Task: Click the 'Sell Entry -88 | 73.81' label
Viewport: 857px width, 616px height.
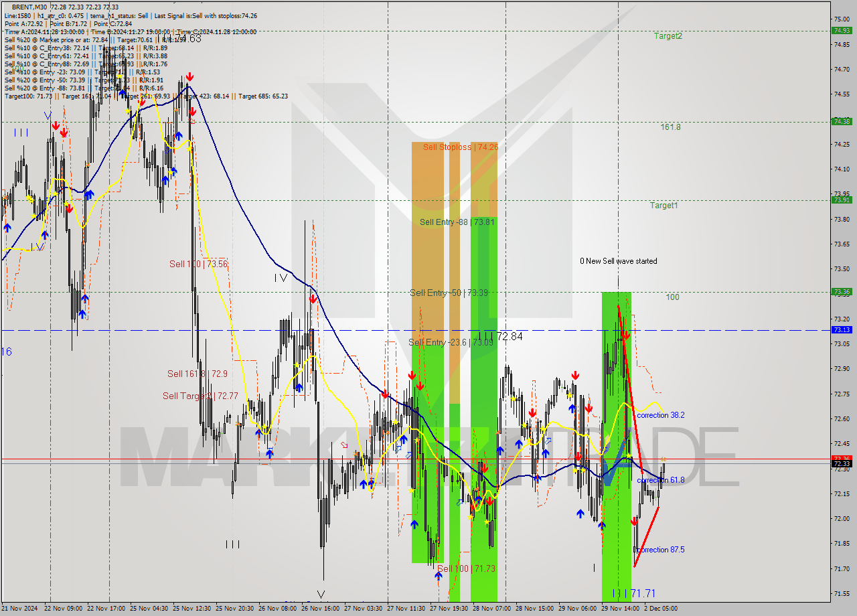Action: pyautogui.click(x=457, y=222)
